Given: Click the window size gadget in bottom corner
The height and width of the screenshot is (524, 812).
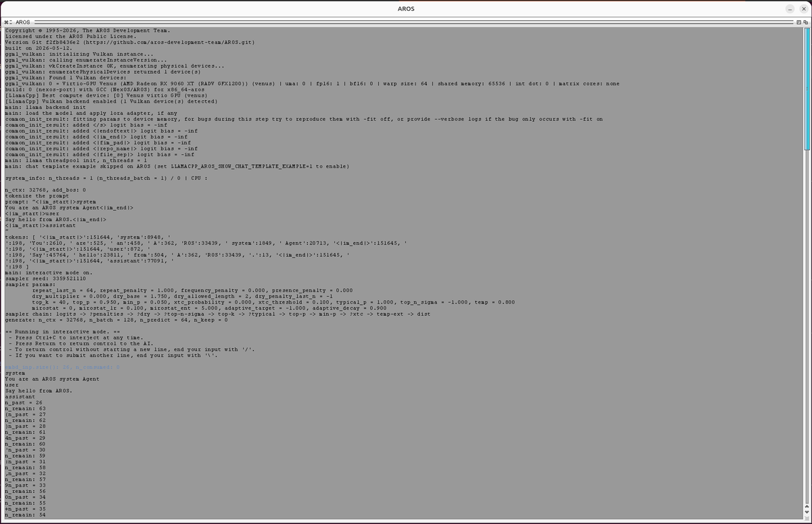Looking at the screenshot, I should [806, 519].
